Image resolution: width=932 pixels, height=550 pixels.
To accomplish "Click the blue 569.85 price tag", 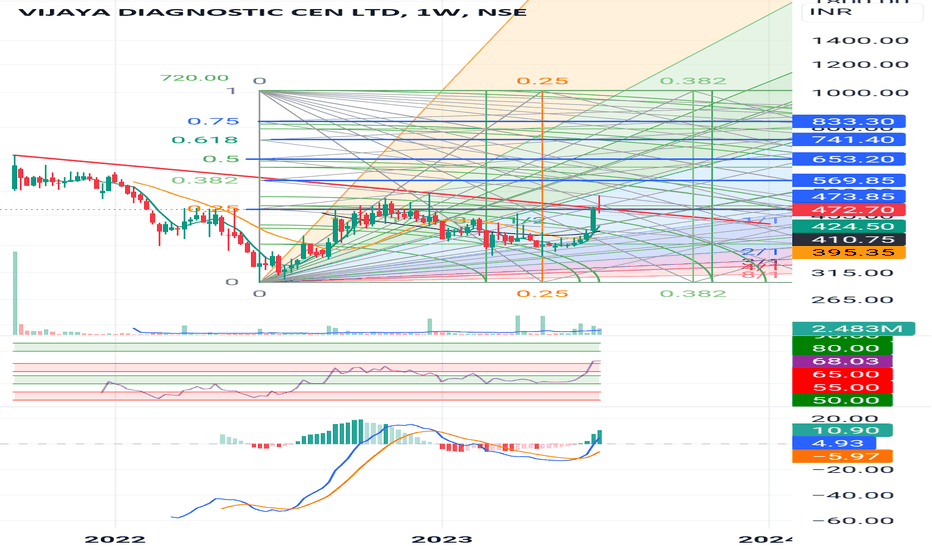I will click(x=849, y=181).
